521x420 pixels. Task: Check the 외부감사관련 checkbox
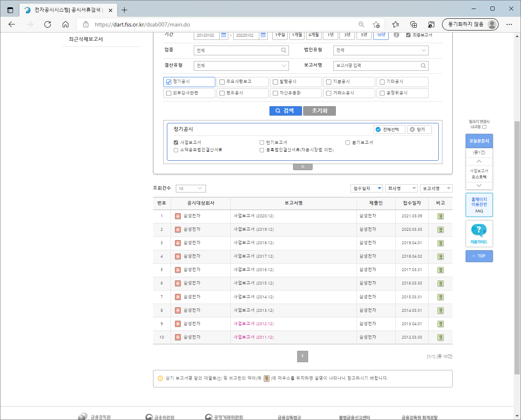click(169, 93)
